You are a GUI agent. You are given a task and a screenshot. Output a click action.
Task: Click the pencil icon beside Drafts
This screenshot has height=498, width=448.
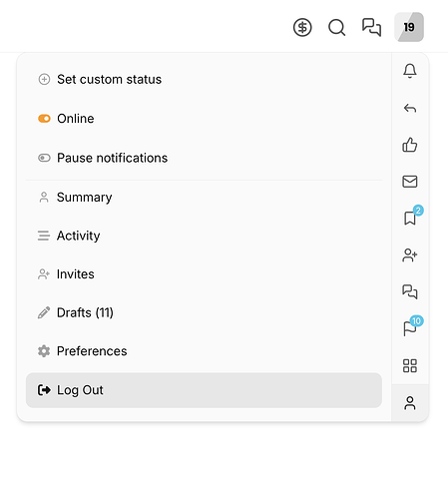coord(44,312)
